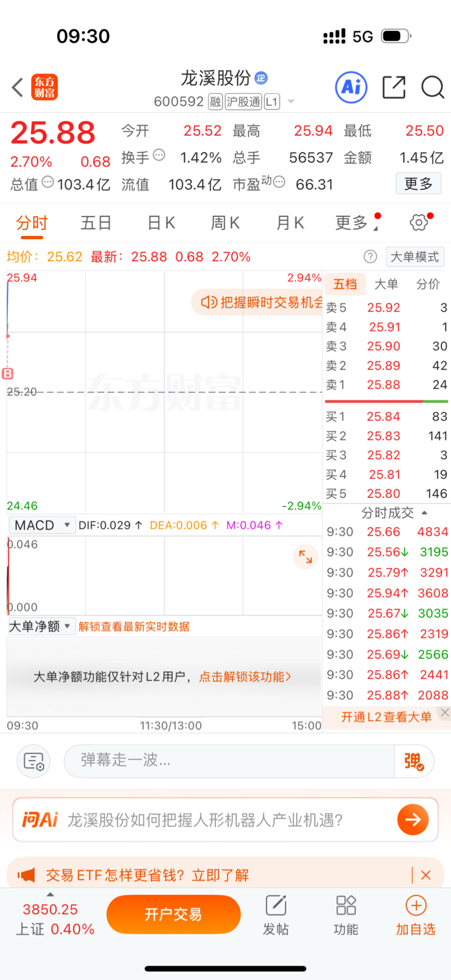
Task: Tap the L1 level tag
Action: [272, 102]
